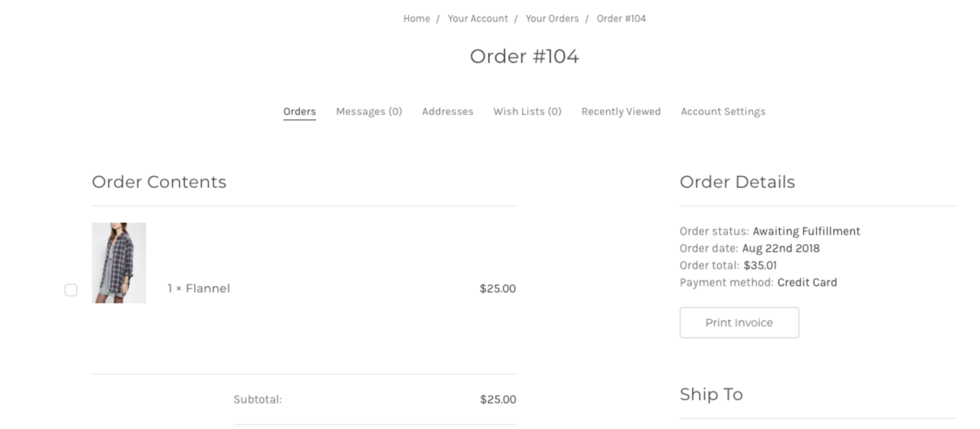Screen dimensions: 980x429
Task: Click the Ship To section heading
Action: [x=711, y=393]
